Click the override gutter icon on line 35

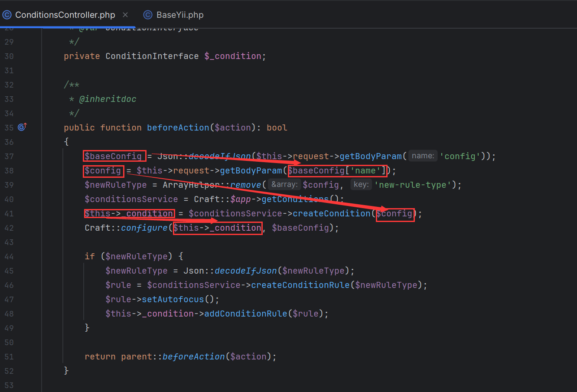[23, 127]
